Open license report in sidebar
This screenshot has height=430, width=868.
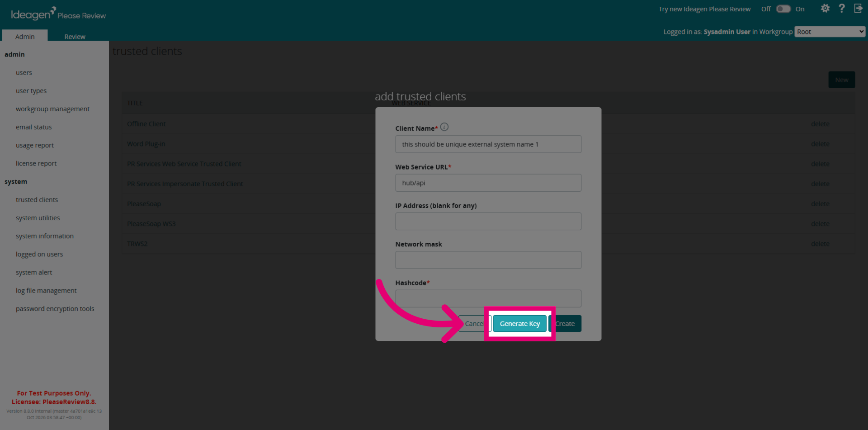tap(36, 163)
